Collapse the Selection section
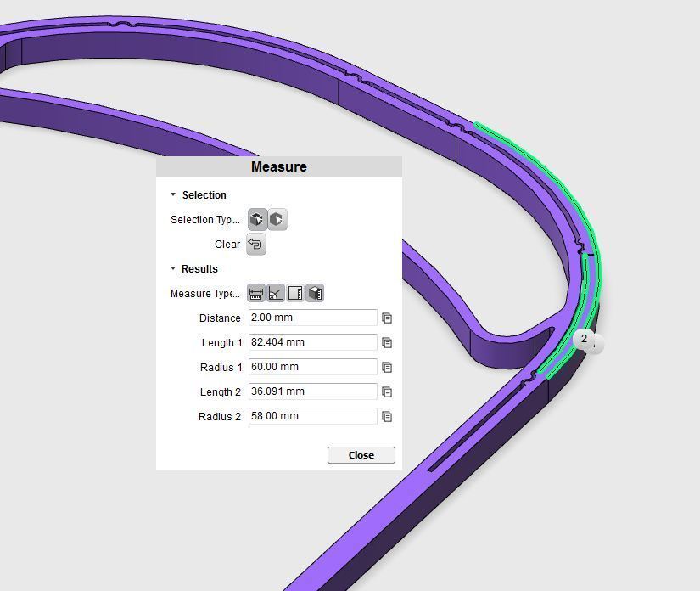The image size is (700, 591). (x=173, y=194)
